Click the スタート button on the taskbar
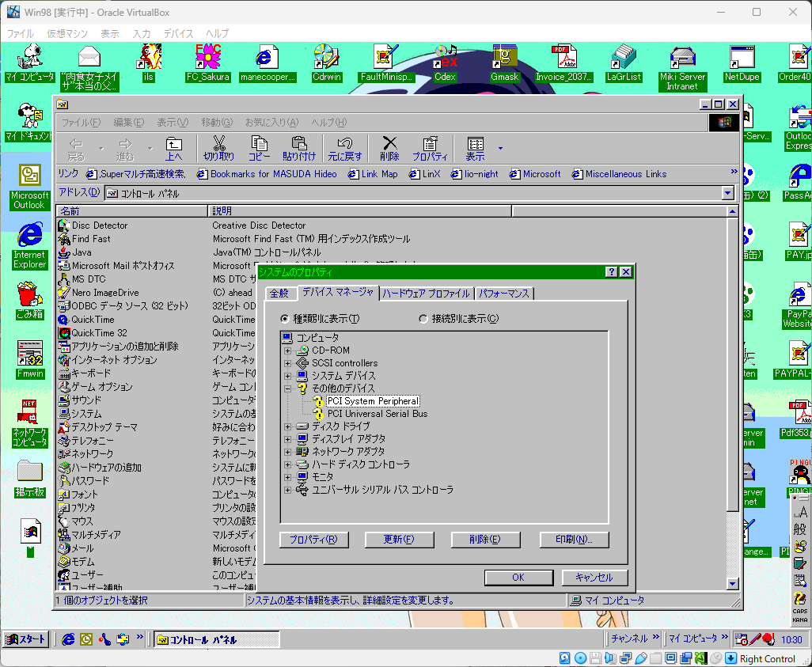Screen dimensions: 812x667 26,639
